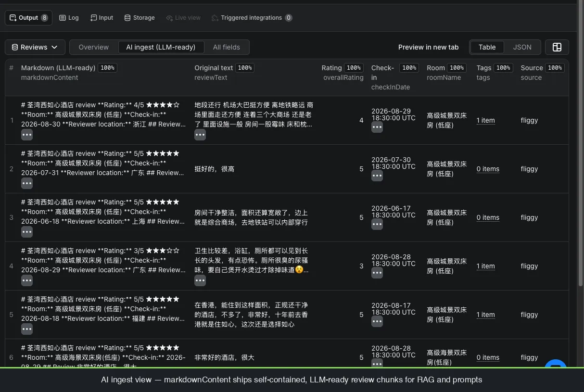Screen dimensions: 584x392
Task: Open the Output tab
Action: coord(28,18)
